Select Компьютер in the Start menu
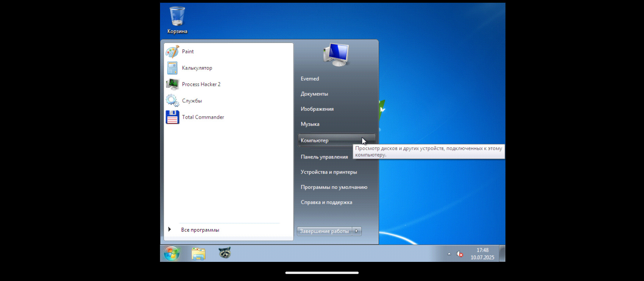644x281 pixels. click(315, 140)
